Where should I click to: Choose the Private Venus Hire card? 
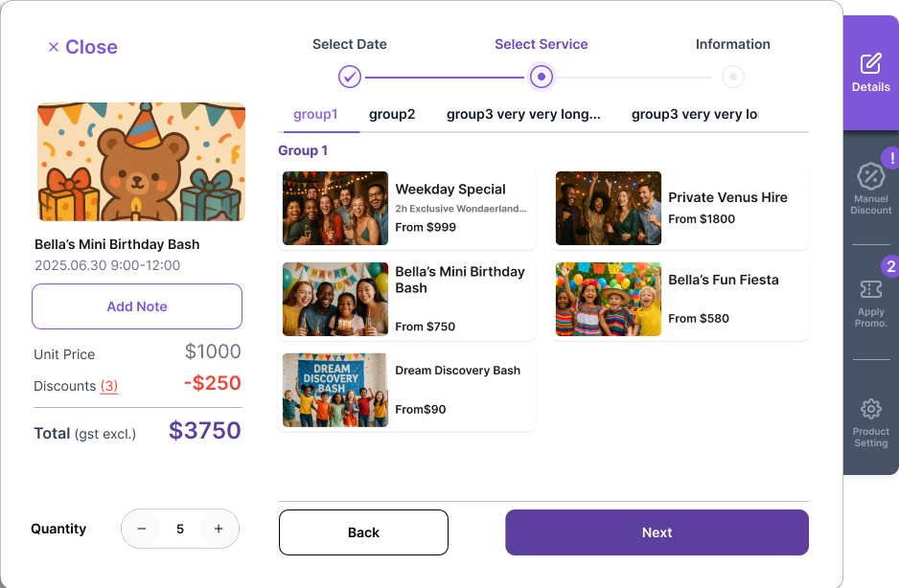[x=680, y=208]
